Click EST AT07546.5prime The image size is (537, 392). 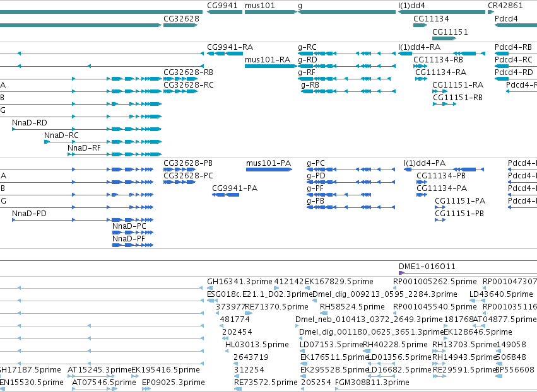coord(103,383)
